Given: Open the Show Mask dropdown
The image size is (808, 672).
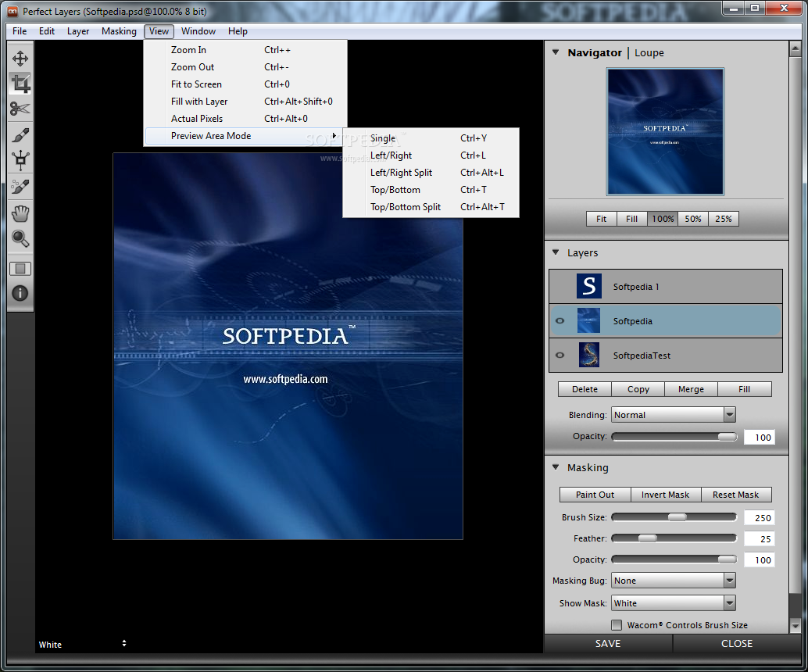Looking at the screenshot, I should pyautogui.click(x=674, y=603).
